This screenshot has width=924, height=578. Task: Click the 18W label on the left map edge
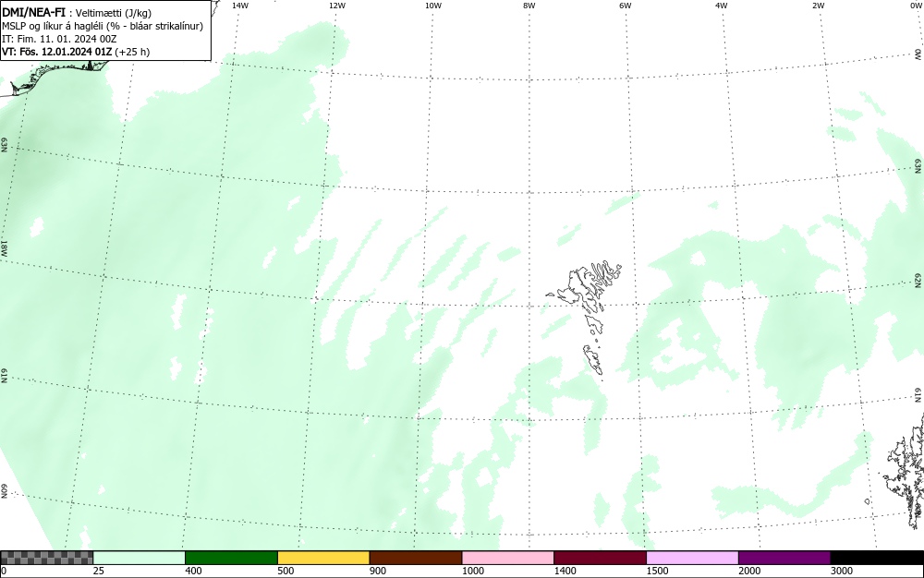pos(4,247)
